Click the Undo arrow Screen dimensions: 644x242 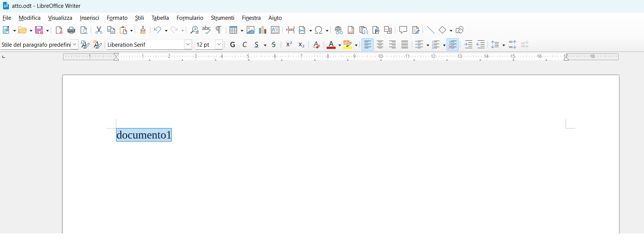(158, 30)
